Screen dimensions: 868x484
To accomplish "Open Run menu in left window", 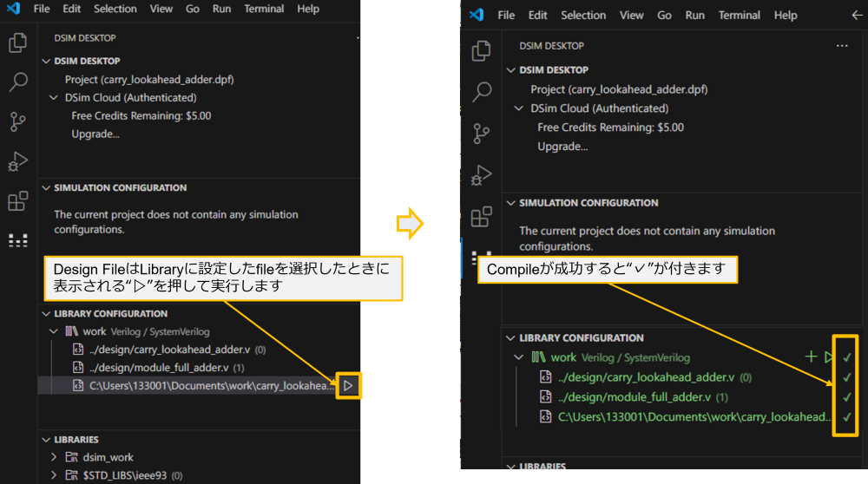I will coord(221,9).
